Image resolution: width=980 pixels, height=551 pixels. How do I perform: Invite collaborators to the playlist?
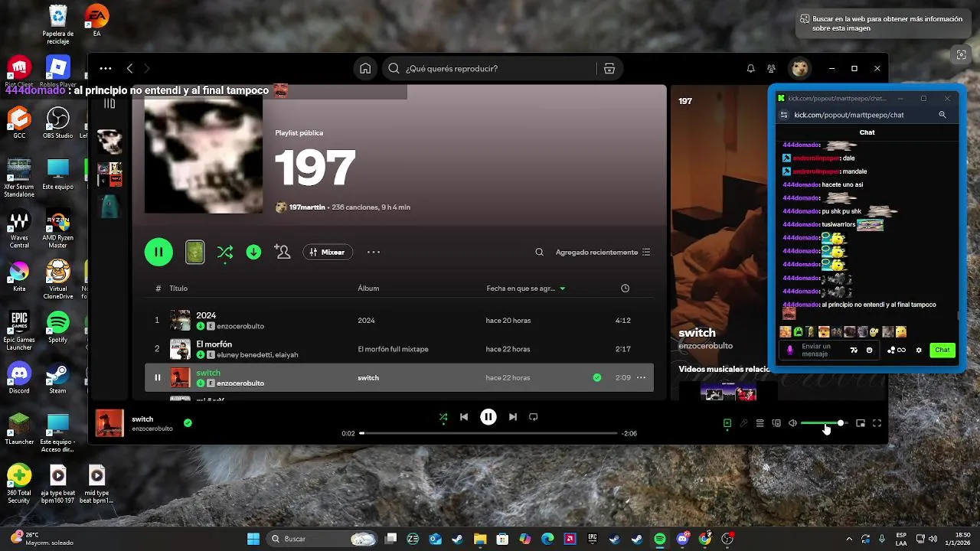[x=283, y=252]
